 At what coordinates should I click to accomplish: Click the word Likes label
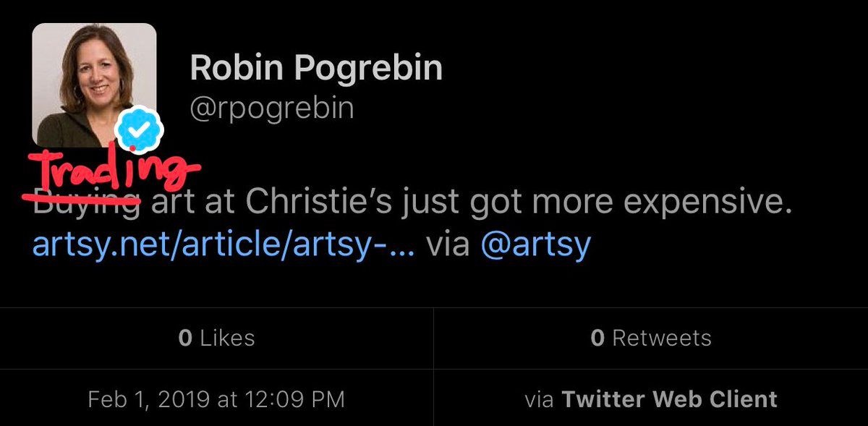[x=227, y=338]
